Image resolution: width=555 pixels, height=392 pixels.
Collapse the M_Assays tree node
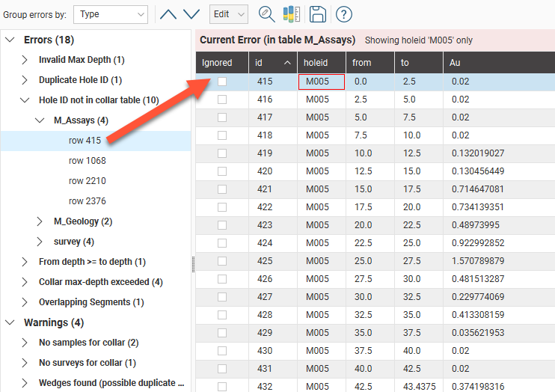pyautogui.click(x=40, y=120)
